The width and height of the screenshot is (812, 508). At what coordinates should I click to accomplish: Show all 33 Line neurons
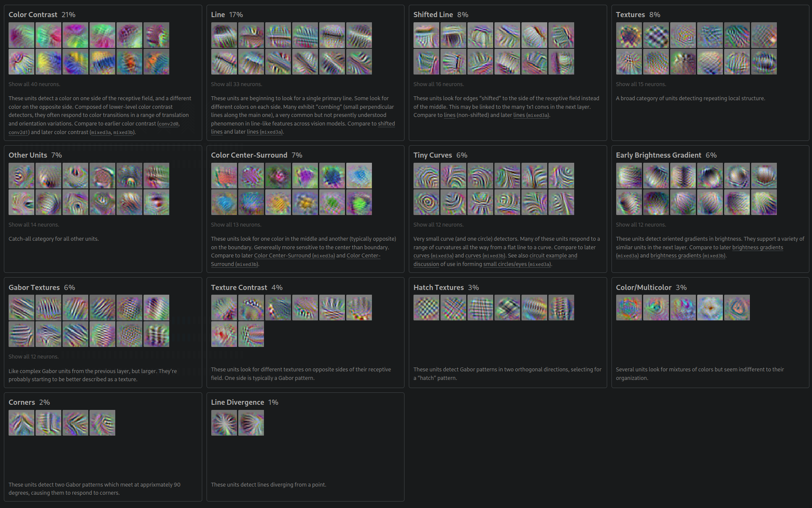point(236,84)
